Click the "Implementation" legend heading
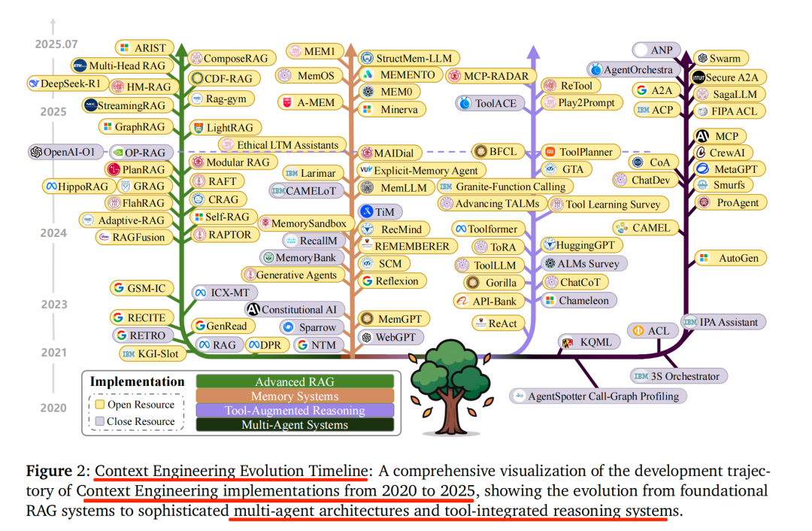 coord(138,382)
